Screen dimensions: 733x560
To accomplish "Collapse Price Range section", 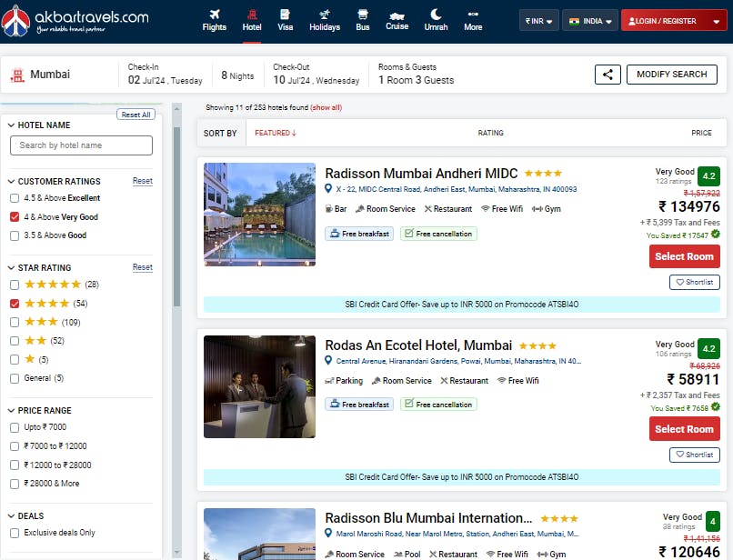I will [x=11, y=411].
